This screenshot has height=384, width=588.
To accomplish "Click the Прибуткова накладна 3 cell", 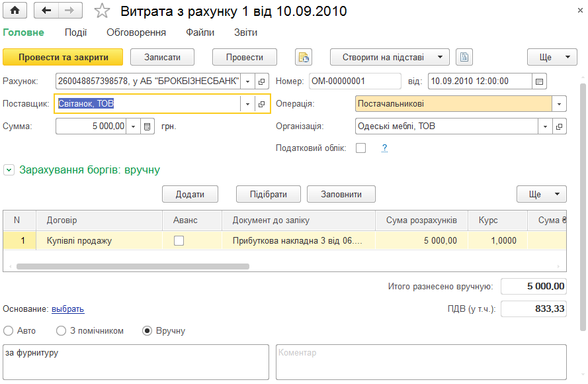I will click(x=299, y=240).
